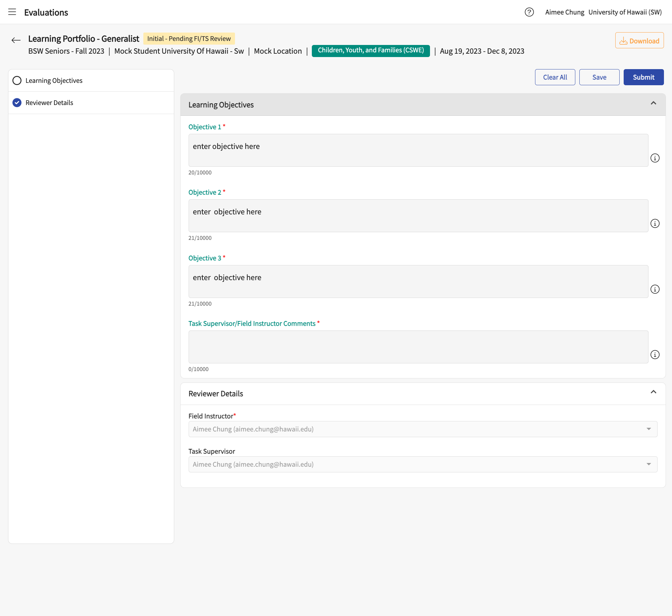
Task: Click the Mock Location text
Action: tap(278, 51)
